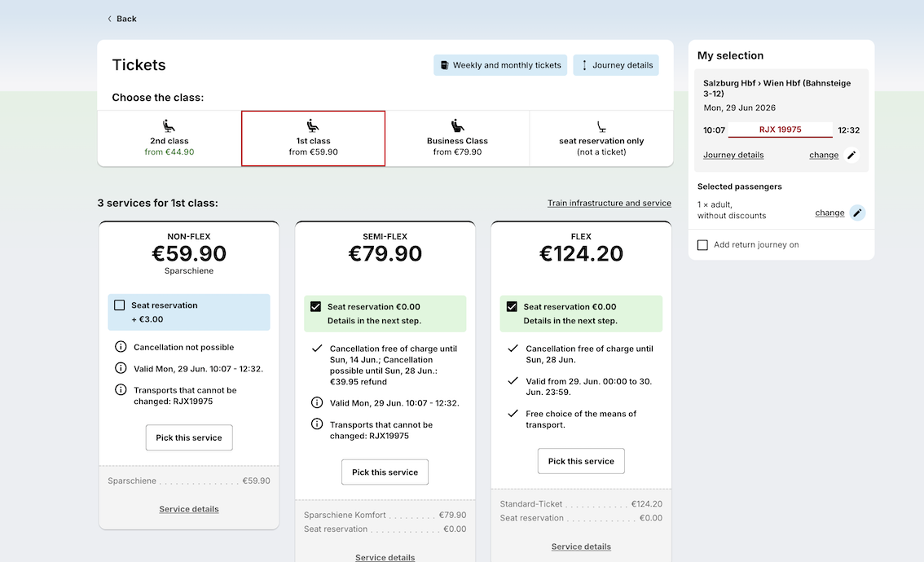The height and width of the screenshot is (562, 924).
Task: Click the 3 services for 1st class heading
Action: coord(158,204)
